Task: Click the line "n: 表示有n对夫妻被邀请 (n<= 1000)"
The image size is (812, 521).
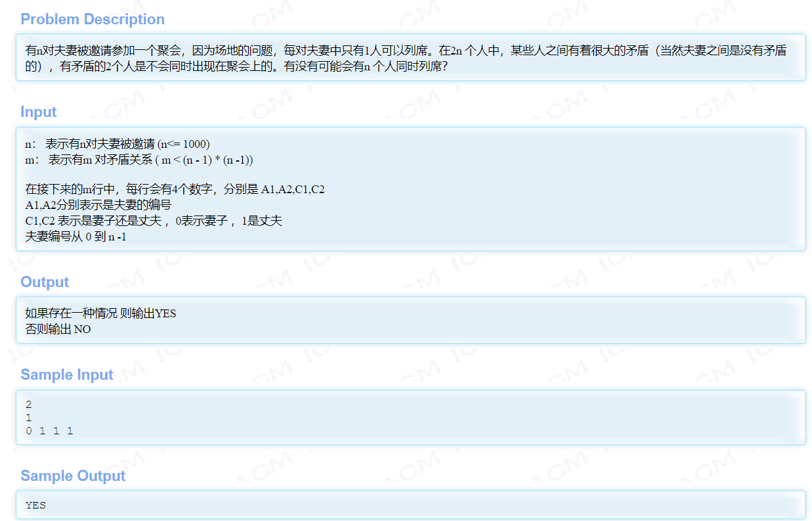Action: (118, 144)
